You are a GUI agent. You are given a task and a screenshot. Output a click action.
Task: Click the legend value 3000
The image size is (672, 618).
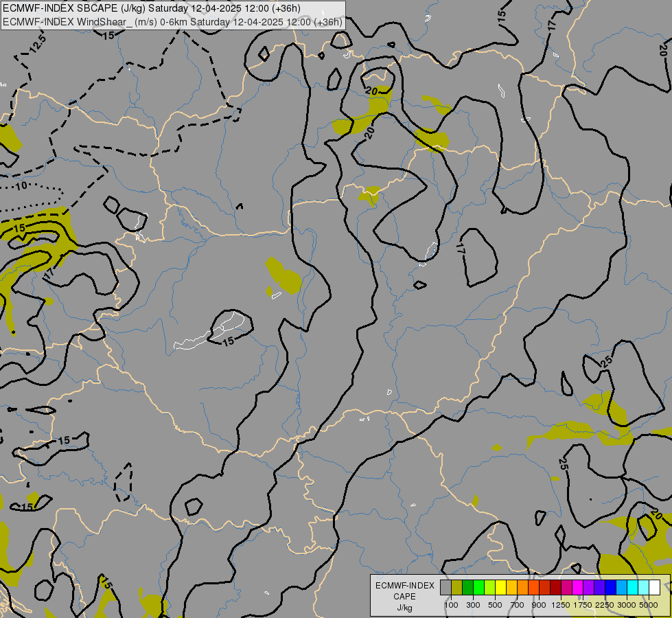point(627,605)
